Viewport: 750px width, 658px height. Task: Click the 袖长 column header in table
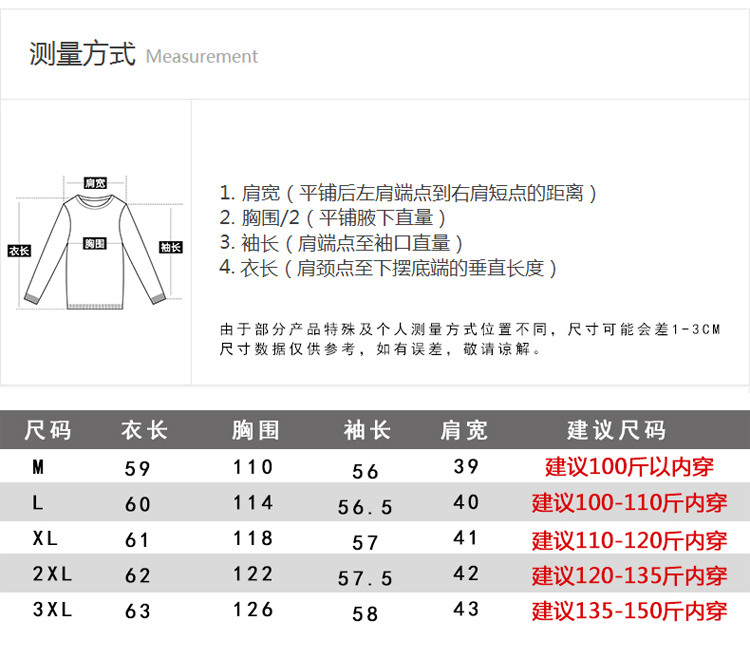point(367,431)
